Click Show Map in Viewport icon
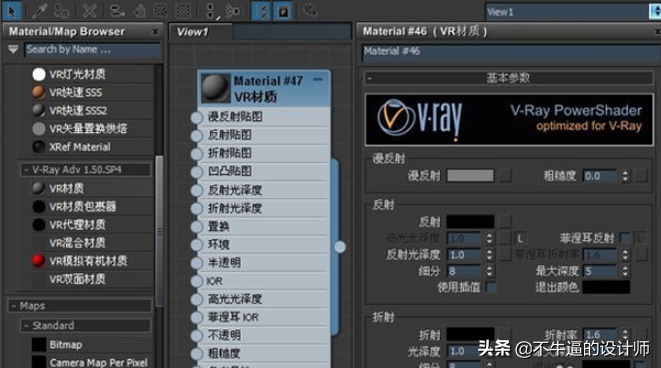The width and height of the screenshot is (661, 368). 160,11
